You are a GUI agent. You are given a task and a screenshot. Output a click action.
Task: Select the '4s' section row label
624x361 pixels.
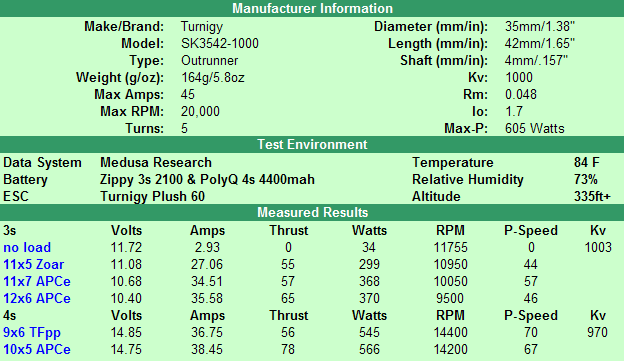(10, 316)
